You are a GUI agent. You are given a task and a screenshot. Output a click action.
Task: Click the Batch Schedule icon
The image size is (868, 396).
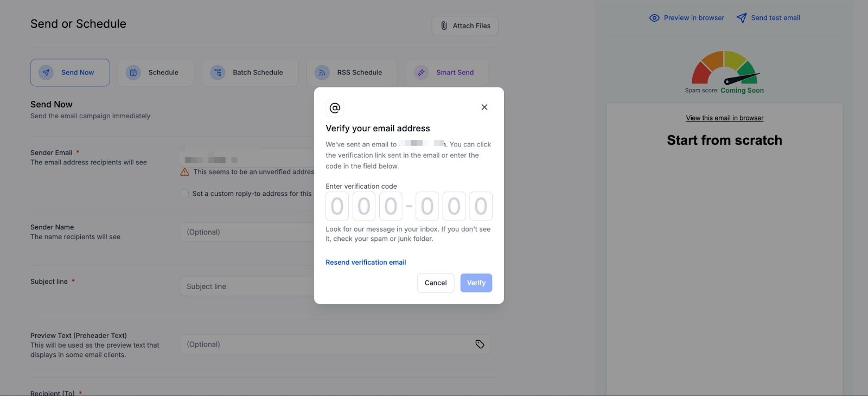(x=218, y=73)
